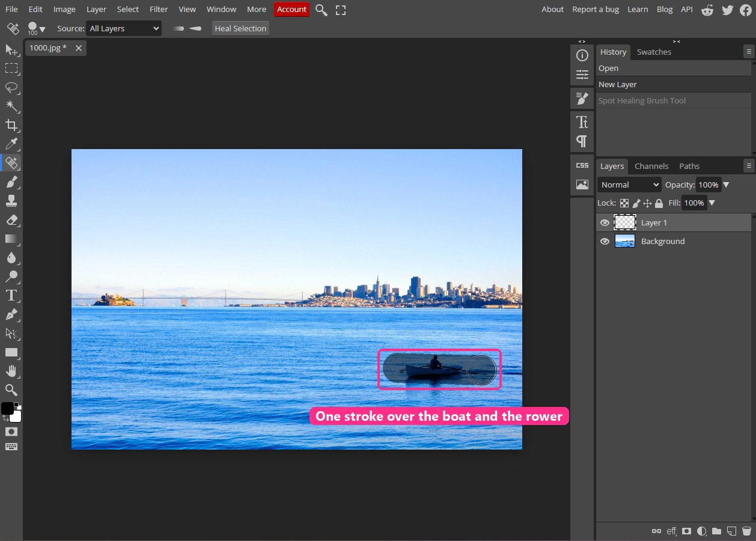756x541 pixels.
Task: Open the search magnifier in the menu bar
Action: (x=322, y=10)
